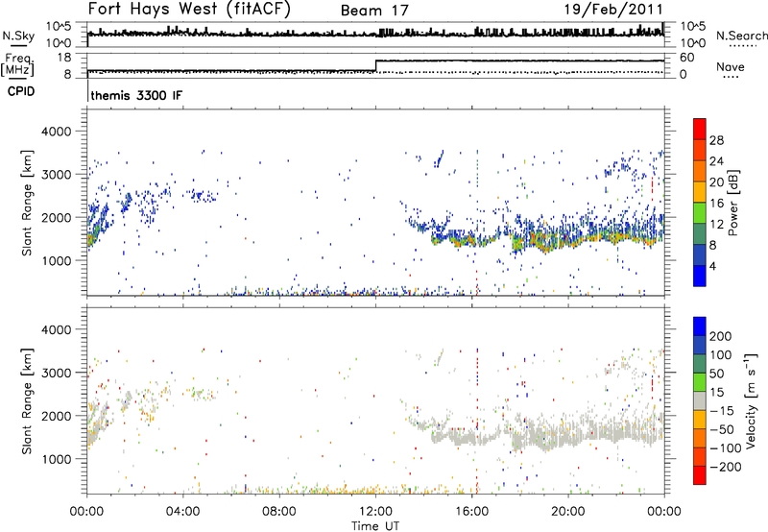This screenshot has height=532, width=768.
Task: Click the "Time UT" axis label
Action: (375, 526)
